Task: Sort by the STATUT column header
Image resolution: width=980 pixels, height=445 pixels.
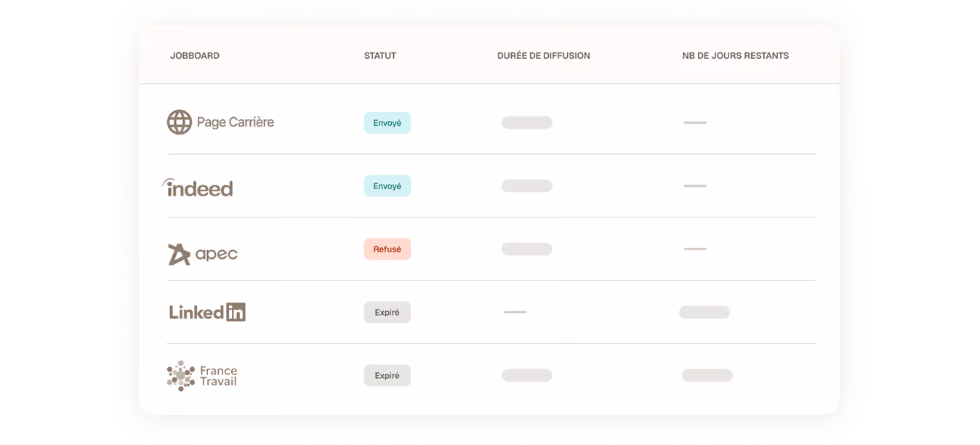Action: click(380, 56)
